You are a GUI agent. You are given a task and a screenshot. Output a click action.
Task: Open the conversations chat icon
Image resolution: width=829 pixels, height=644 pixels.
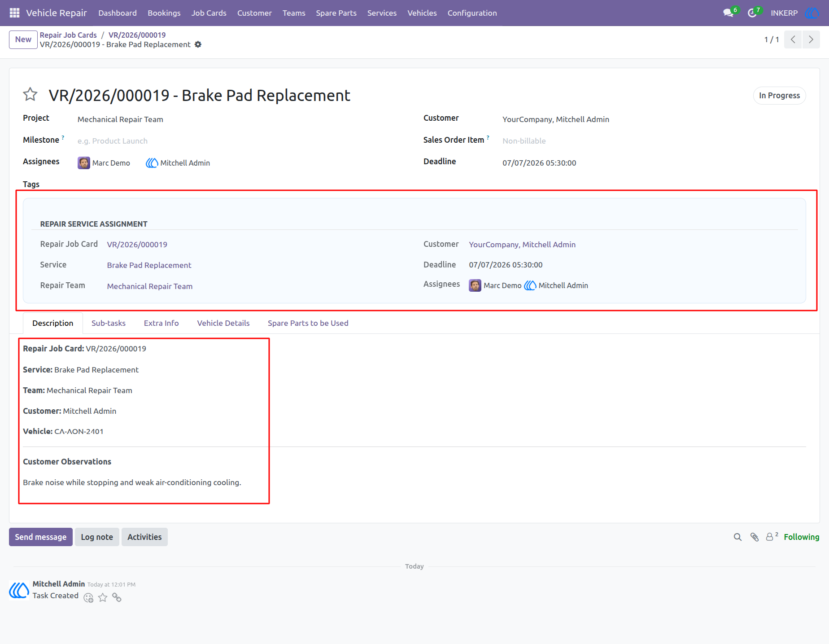coord(728,13)
